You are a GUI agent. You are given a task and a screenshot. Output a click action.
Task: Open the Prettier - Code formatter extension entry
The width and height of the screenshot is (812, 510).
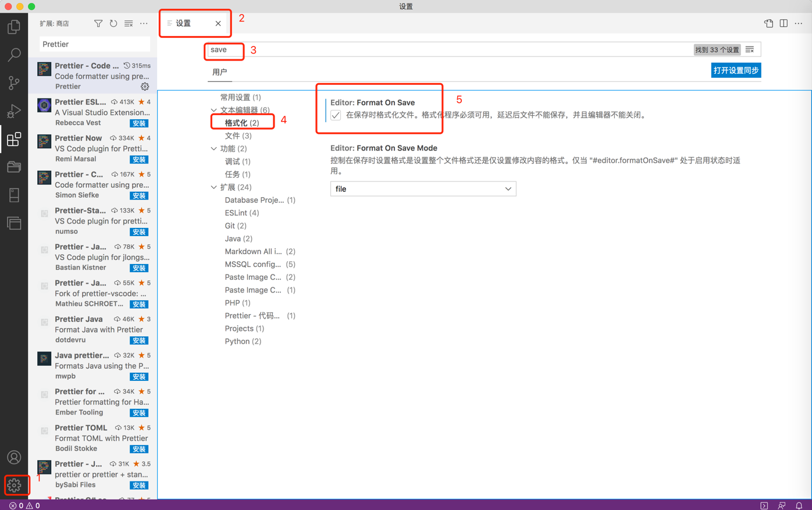click(x=92, y=76)
